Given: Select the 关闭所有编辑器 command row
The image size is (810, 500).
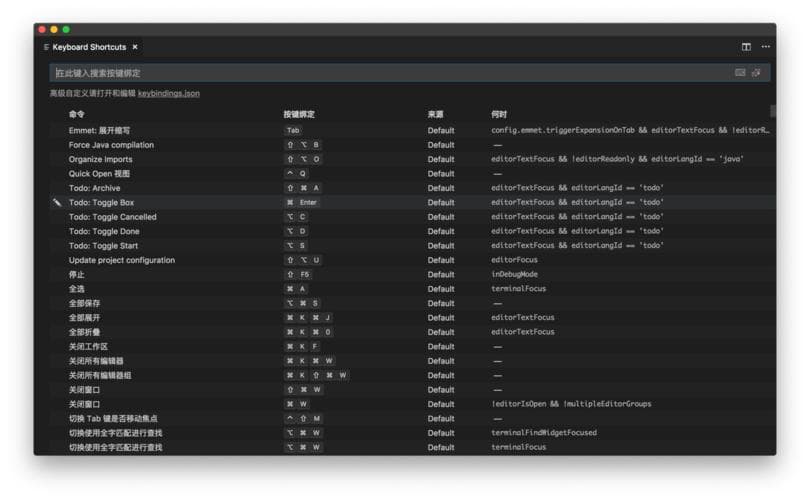Looking at the screenshot, I should [412, 361].
